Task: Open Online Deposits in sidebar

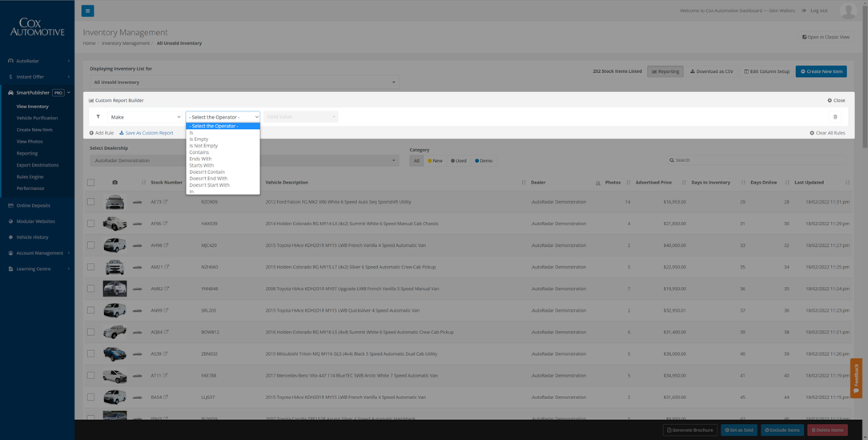Action: (x=37, y=205)
